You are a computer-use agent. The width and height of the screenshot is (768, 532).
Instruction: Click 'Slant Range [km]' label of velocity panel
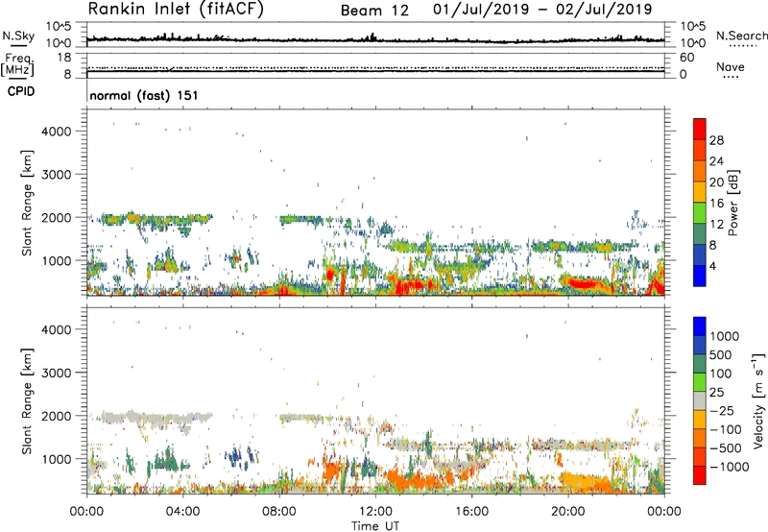27,400
